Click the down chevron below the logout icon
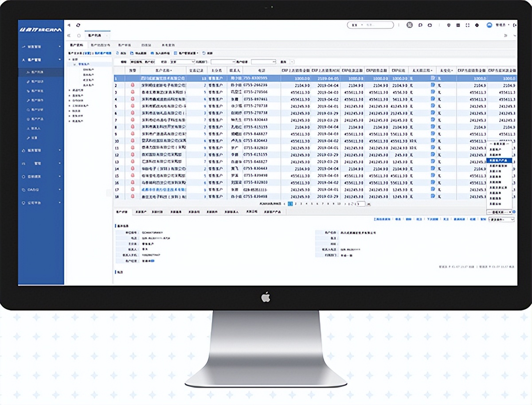The image size is (532, 405). coord(514,35)
